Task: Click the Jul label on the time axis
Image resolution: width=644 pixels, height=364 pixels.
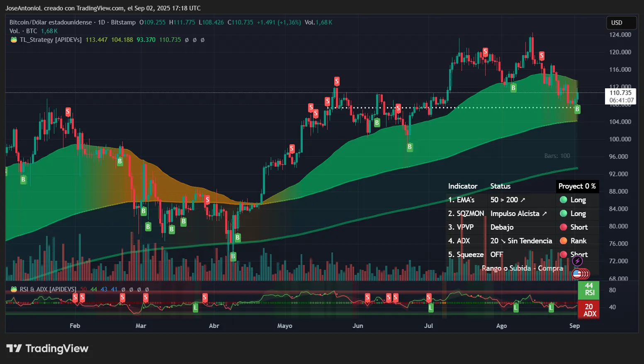Action: point(428,326)
